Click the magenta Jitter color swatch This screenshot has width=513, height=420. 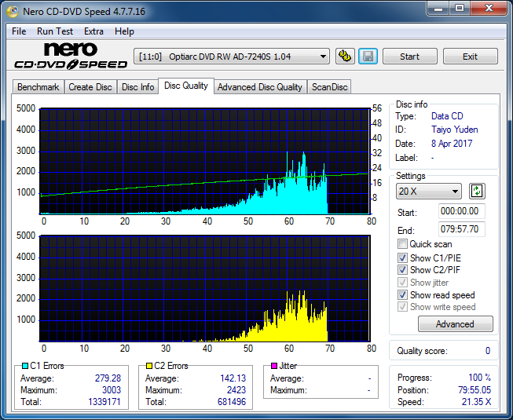pos(274,366)
